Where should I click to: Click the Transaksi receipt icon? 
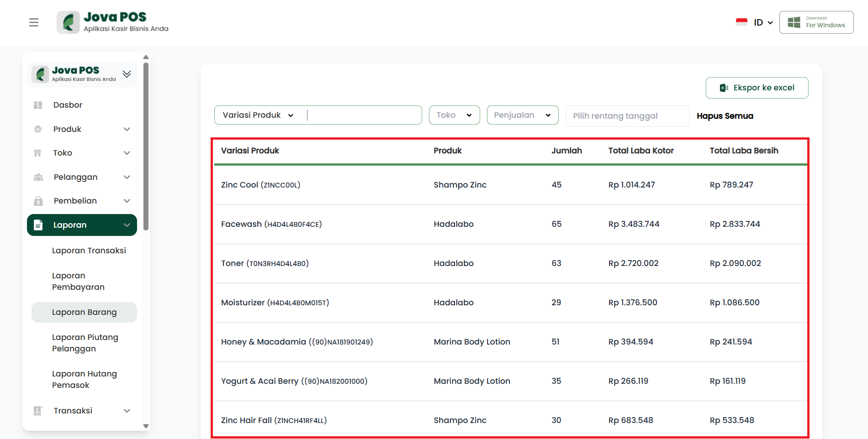coord(38,411)
